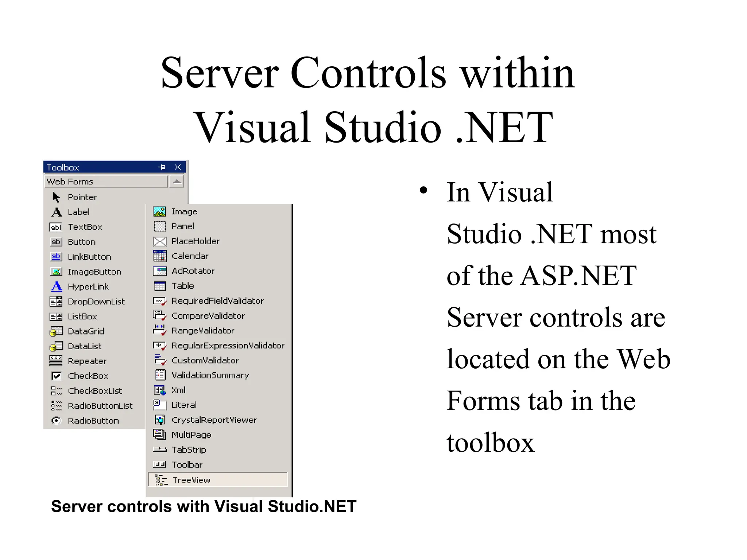Choose the CheckBoxList control item
The width and height of the screenshot is (747, 560).
pyautogui.click(x=95, y=391)
